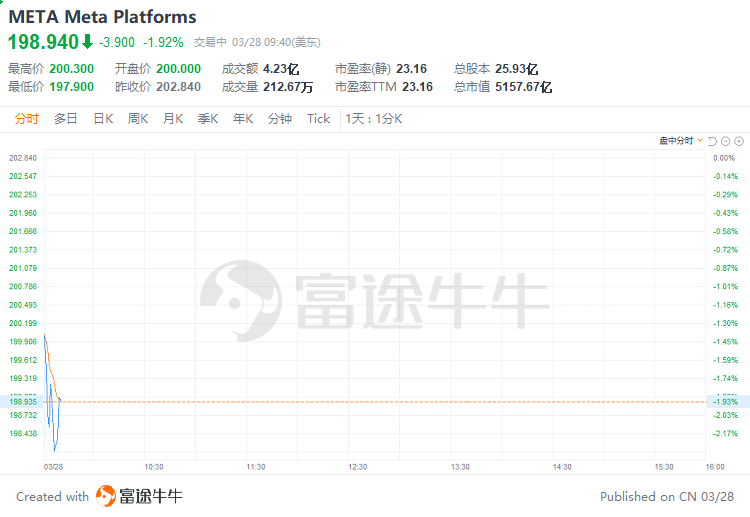Click the 市盈率TTM value 23.16
750x517 pixels.
(x=418, y=87)
